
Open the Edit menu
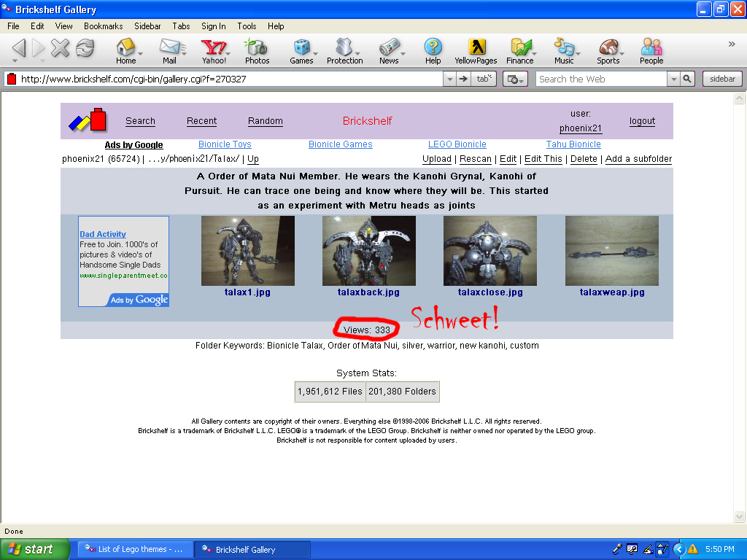pos(37,26)
